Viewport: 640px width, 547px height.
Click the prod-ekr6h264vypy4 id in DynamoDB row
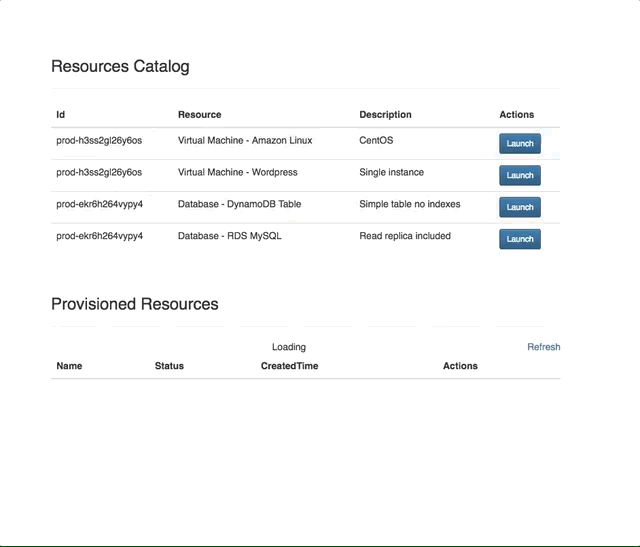100,204
